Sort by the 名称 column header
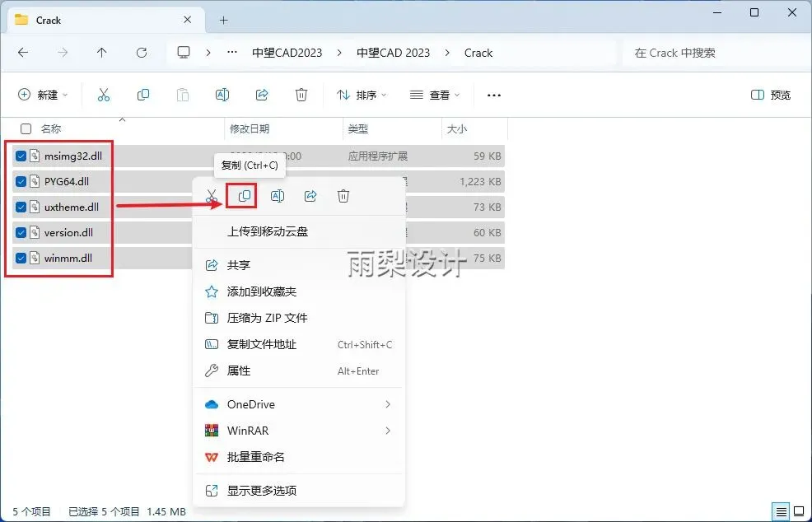Image resolution: width=812 pixels, height=522 pixels. click(51, 129)
